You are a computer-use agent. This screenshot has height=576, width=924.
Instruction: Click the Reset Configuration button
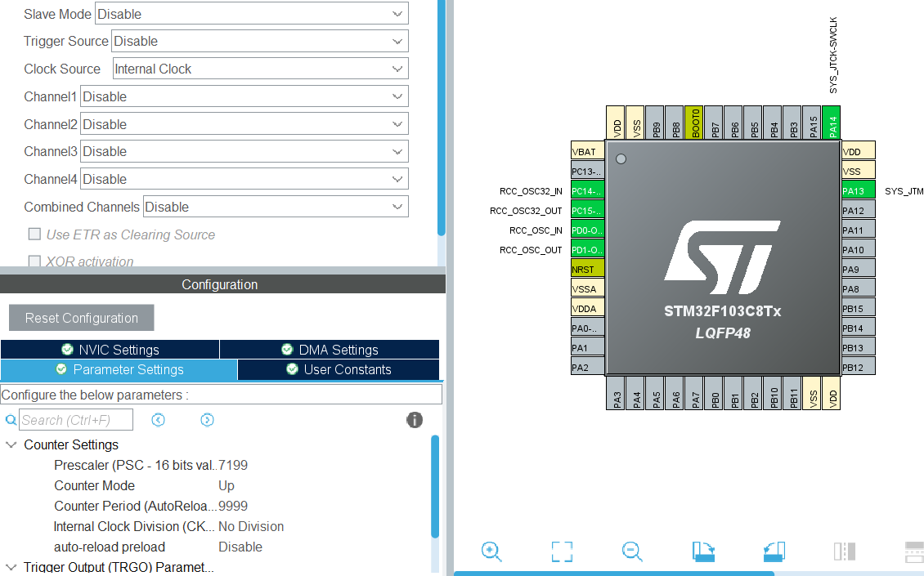point(81,318)
